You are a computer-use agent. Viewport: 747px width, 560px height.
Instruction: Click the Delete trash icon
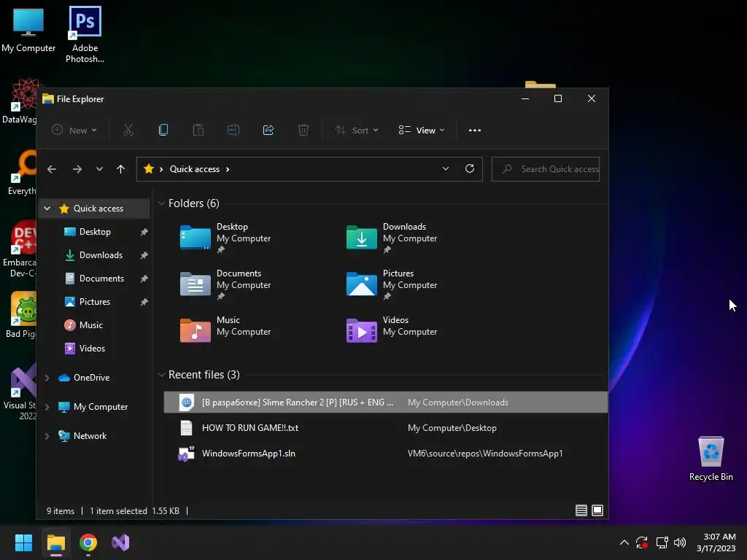(x=303, y=130)
